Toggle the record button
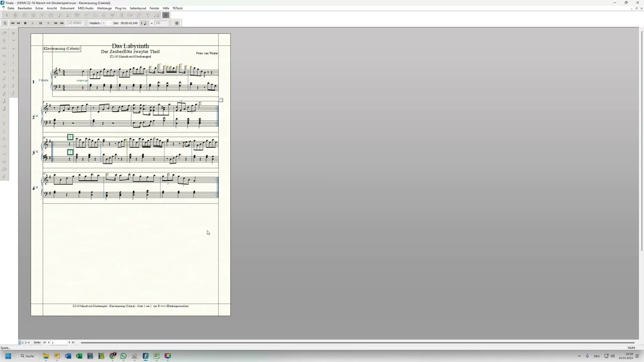Screen dimensions: 644x362 (x=48, y=23)
